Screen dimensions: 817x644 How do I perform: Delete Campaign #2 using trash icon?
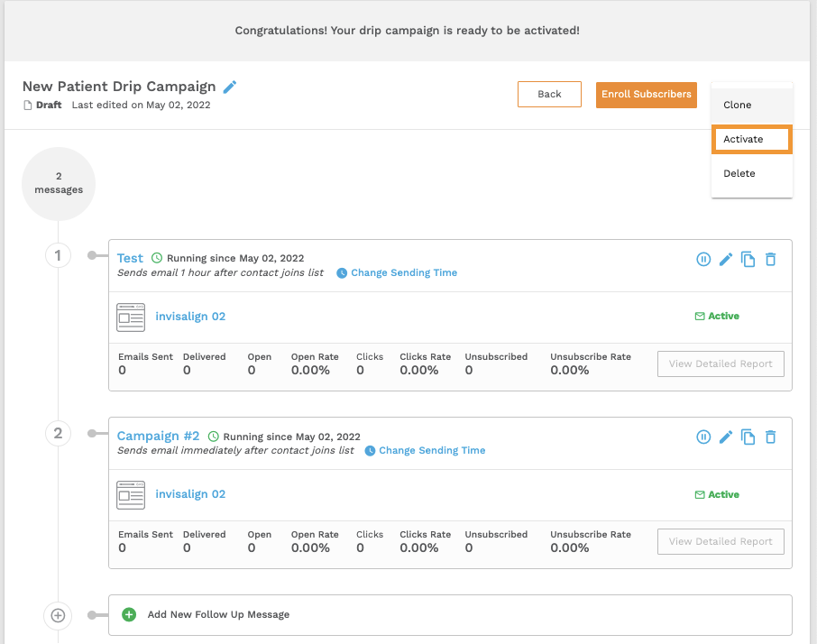click(x=771, y=437)
